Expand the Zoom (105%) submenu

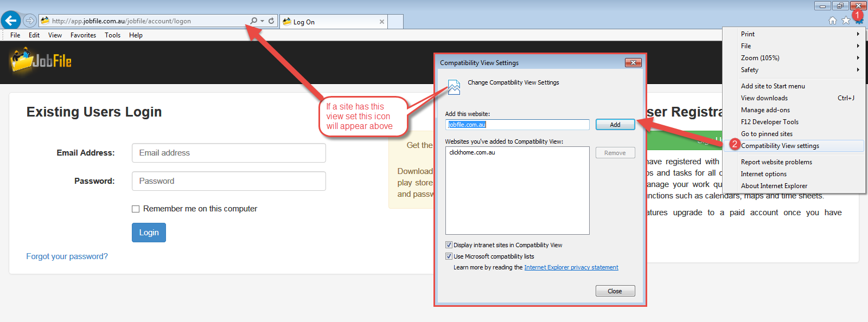pyautogui.click(x=794, y=58)
